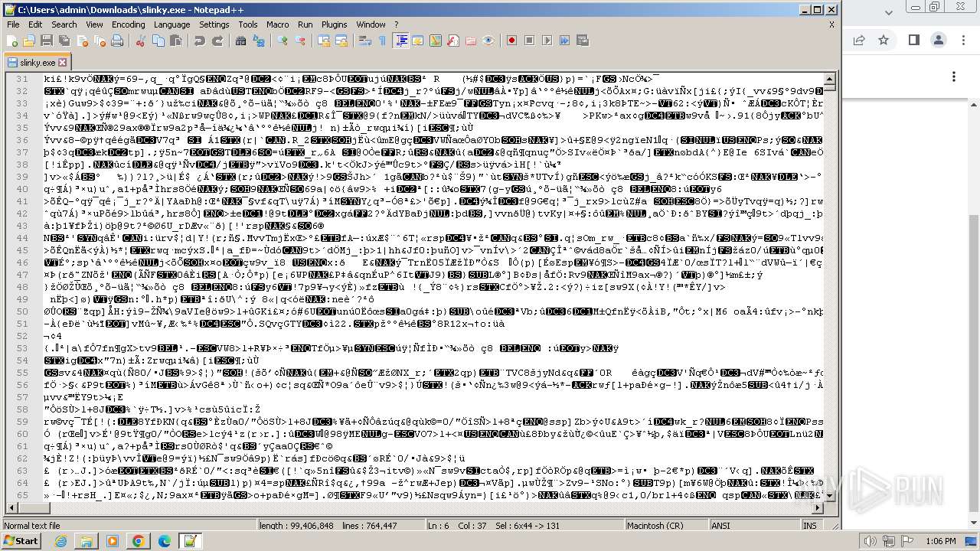Toggle the Function List panel icon

pyautogui.click(x=452, y=41)
